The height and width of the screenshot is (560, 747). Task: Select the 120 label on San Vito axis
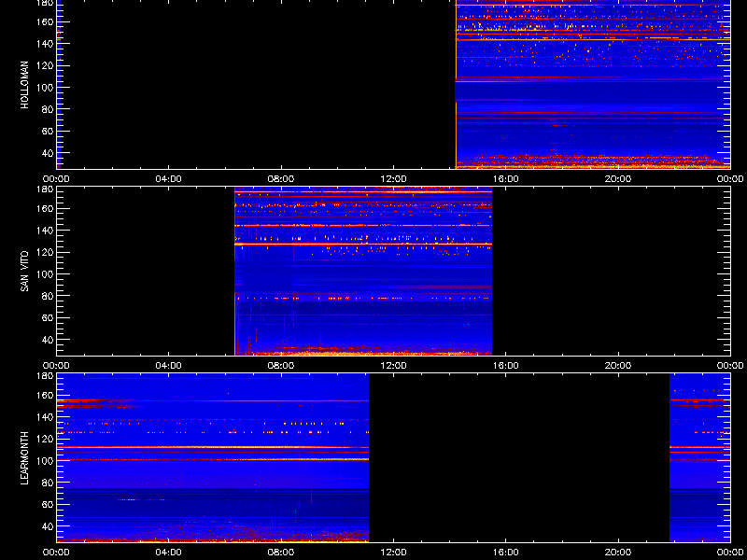click(45, 252)
